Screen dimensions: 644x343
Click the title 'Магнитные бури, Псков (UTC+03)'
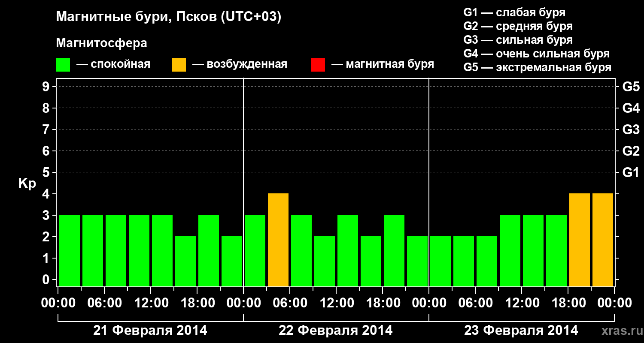pyautogui.click(x=169, y=17)
